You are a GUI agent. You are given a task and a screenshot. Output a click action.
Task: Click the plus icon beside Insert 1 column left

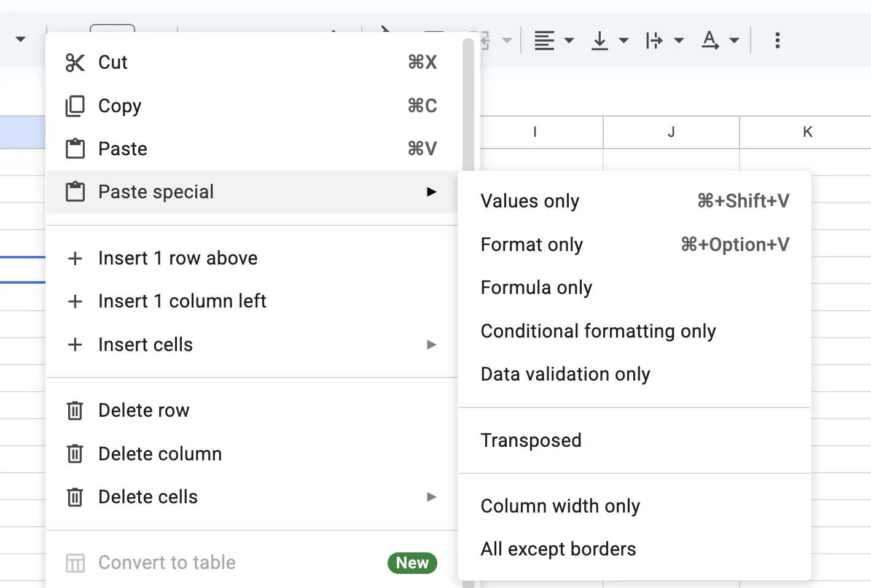[75, 301]
